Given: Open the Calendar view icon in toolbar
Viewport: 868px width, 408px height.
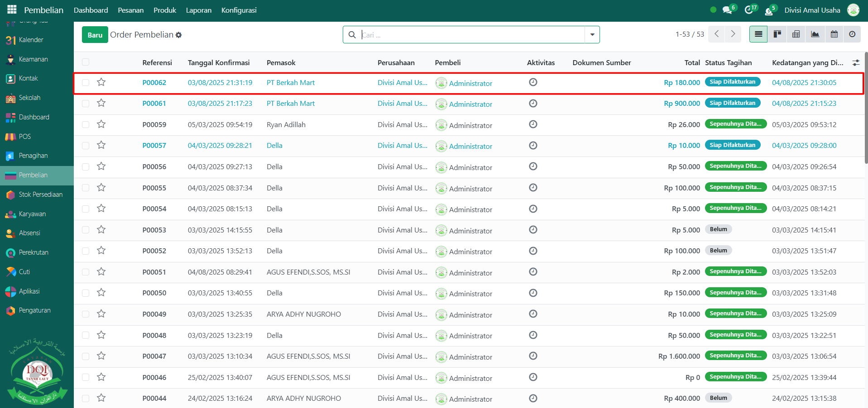Looking at the screenshot, I should (834, 34).
